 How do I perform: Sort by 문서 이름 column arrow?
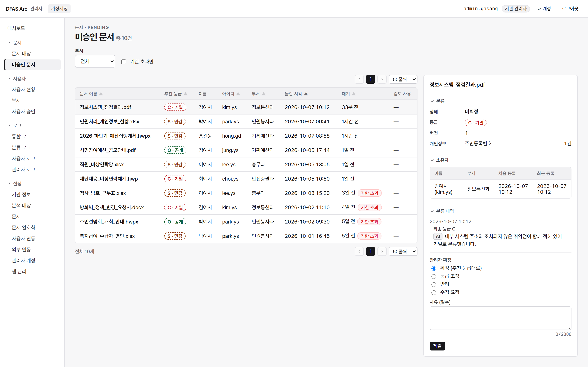click(101, 94)
